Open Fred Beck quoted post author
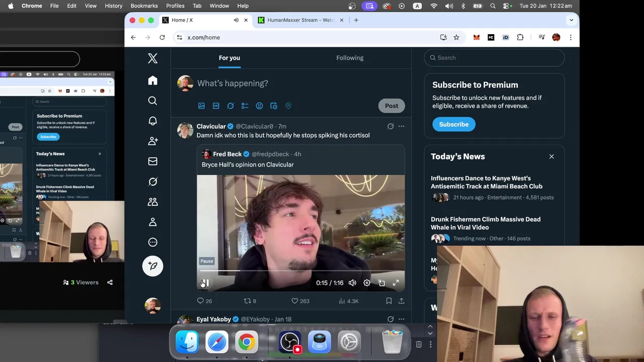 tap(227, 154)
